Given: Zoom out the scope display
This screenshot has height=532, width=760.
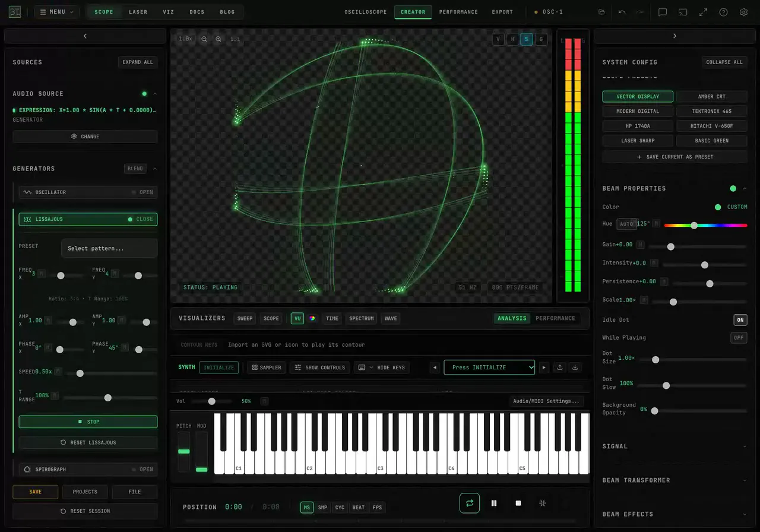Looking at the screenshot, I should click(x=204, y=39).
